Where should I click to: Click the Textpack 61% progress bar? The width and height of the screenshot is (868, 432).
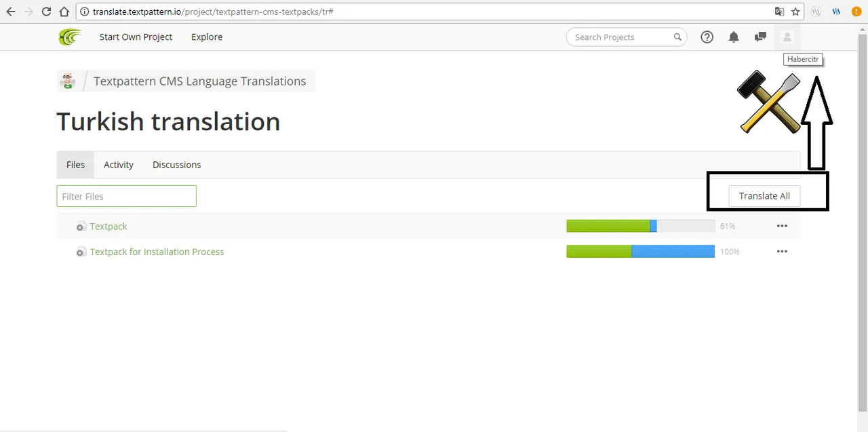point(640,227)
